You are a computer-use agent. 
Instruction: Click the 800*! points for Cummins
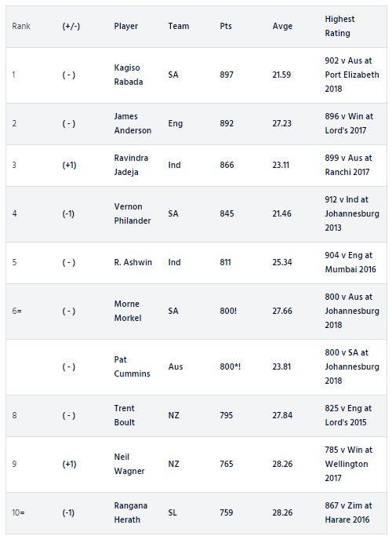tap(230, 366)
